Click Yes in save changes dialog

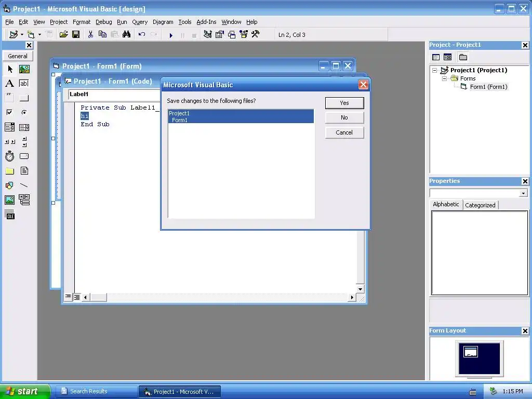(344, 103)
